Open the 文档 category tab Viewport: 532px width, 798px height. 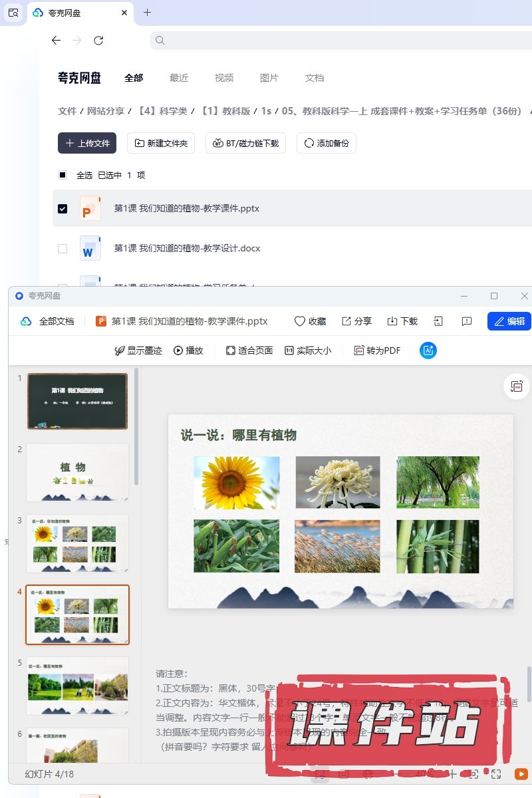(x=315, y=78)
